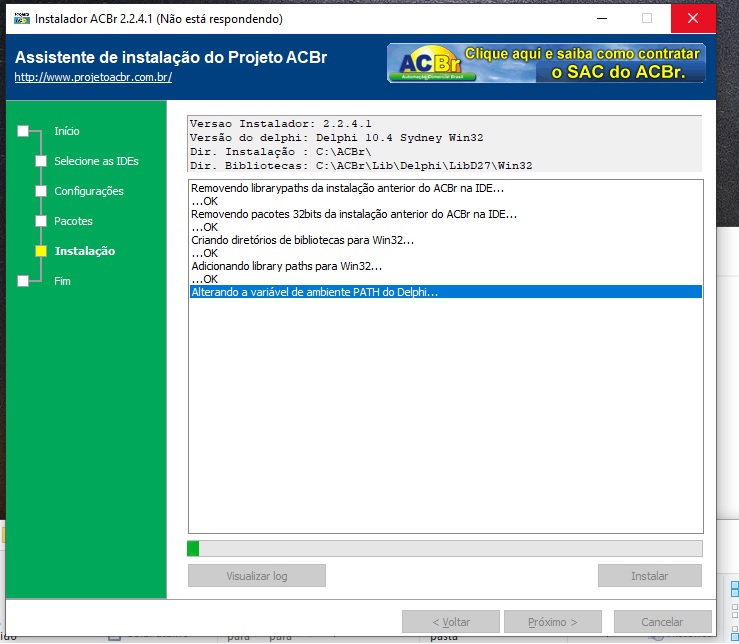Screen dimensions: 739x644
Task: Select the Início wizard step
Action: coord(66,131)
